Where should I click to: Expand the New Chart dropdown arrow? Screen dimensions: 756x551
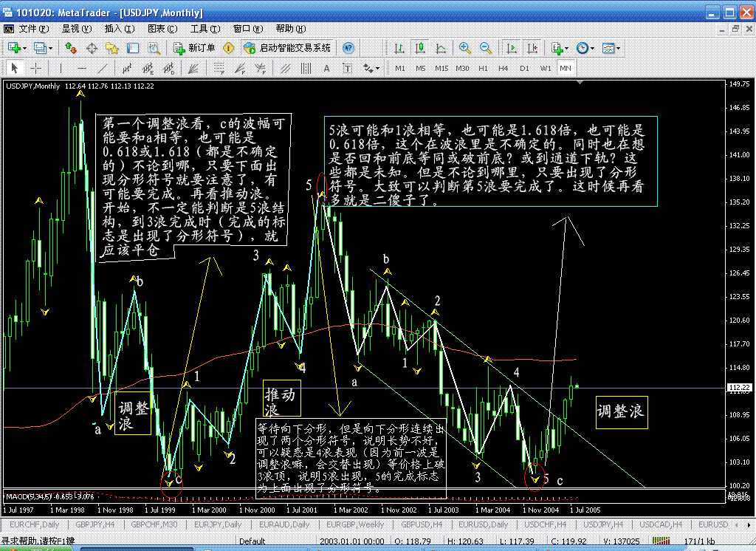tap(24, 48)
